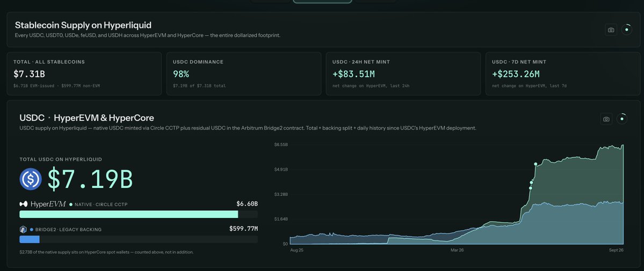
Task: Click the '$6.60B' HyperEVM amount
Action: point(247,204)
